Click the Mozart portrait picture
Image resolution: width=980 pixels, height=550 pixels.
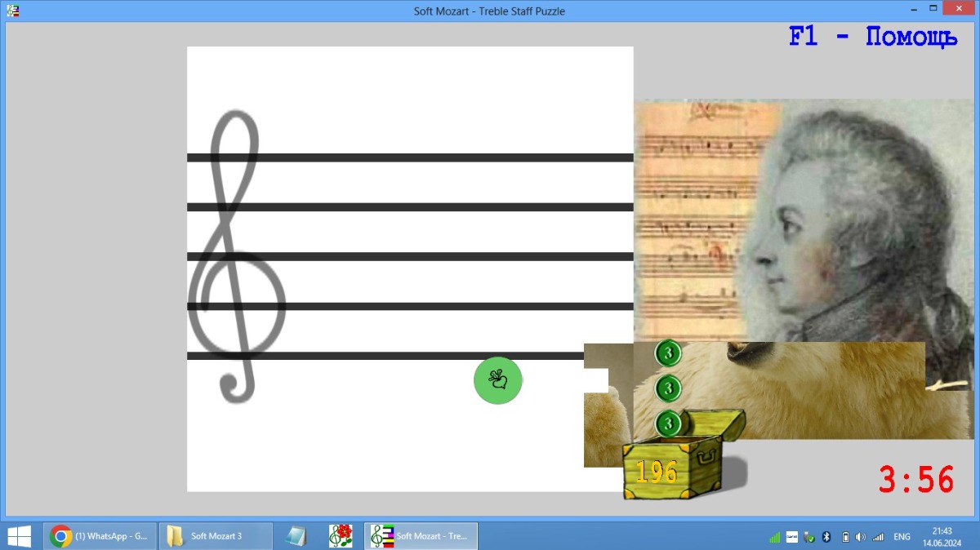coord(804,220)
